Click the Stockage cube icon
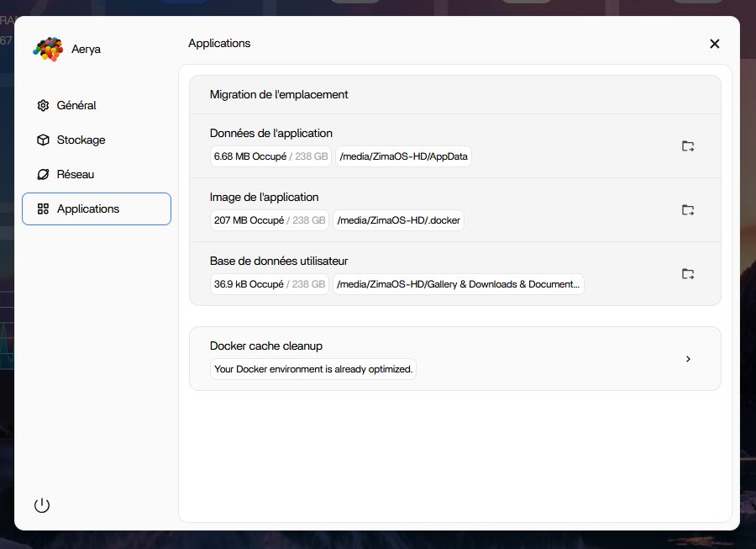This screenshot has height=549, width=756. [x=43, y=140]
